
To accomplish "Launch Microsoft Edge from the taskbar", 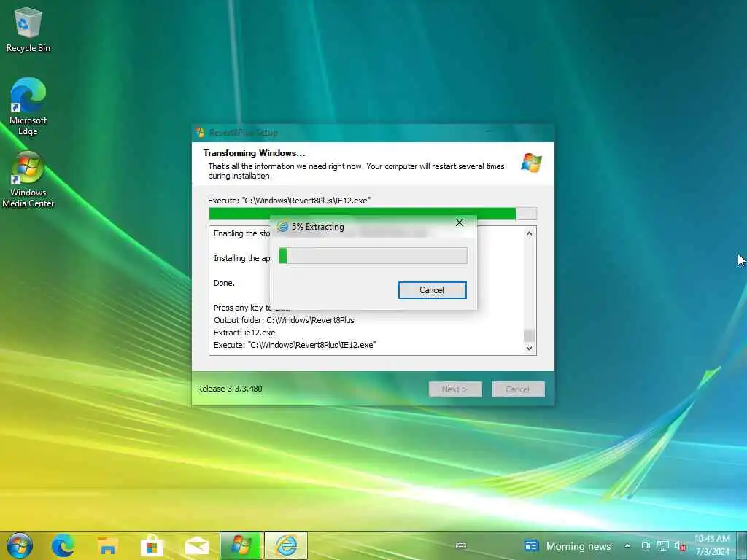I will coord(63,545).
